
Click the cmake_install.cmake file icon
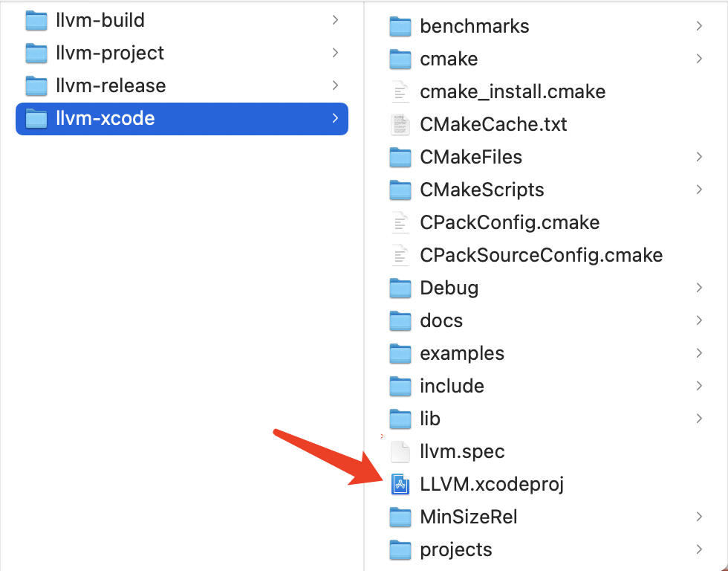coord(400,91)
